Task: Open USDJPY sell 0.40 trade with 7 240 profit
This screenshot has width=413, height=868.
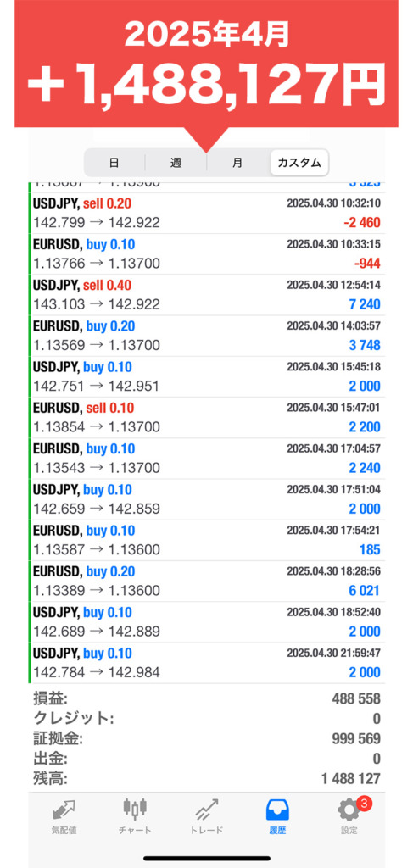Action: click(x=207, y=295)
